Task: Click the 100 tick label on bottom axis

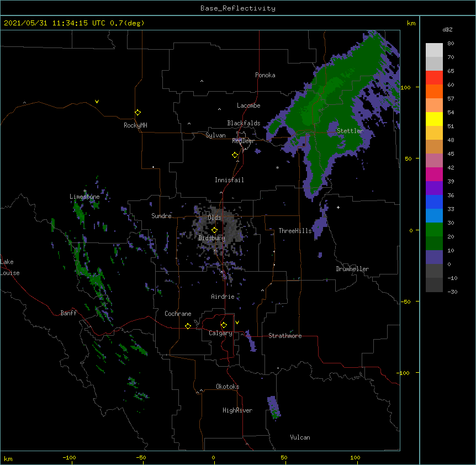Action: click(x=355, y=457)
